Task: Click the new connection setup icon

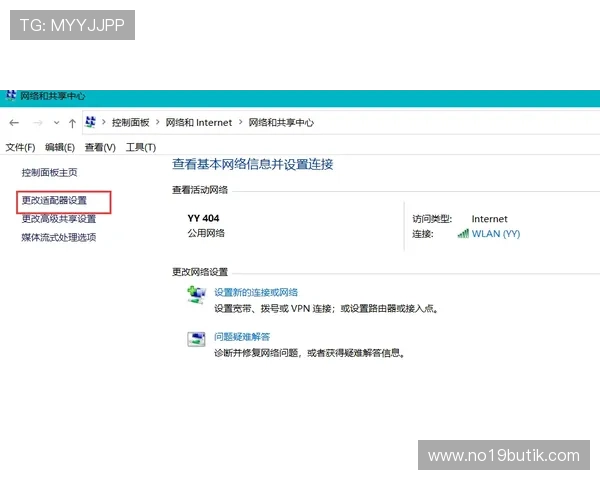Action: click(196, 295)
